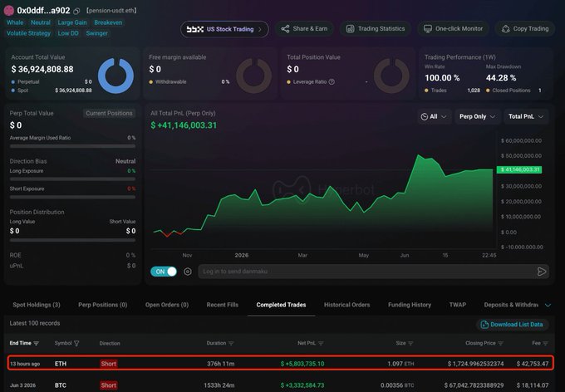Open the Historical Orders tab
565x392 pixels.
(x=346, y=305)
